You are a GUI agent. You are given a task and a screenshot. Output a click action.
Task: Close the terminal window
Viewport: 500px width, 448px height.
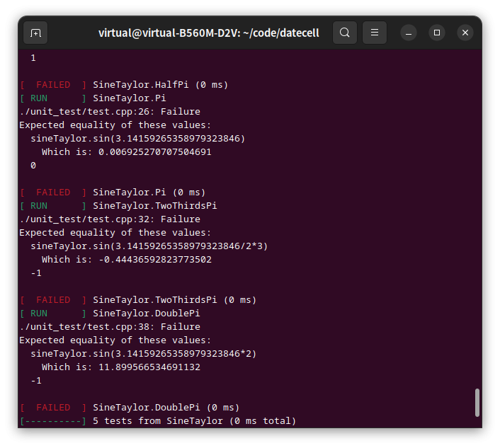[x=465, y=33]
